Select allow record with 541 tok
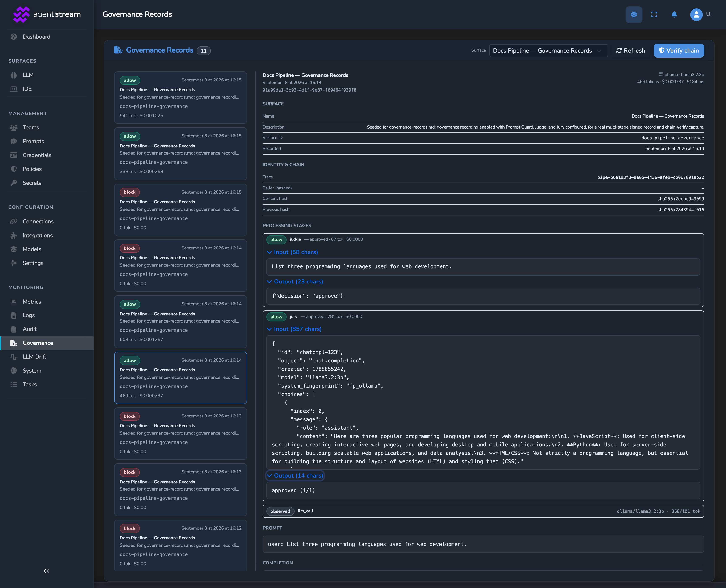 tap(181, 98)
